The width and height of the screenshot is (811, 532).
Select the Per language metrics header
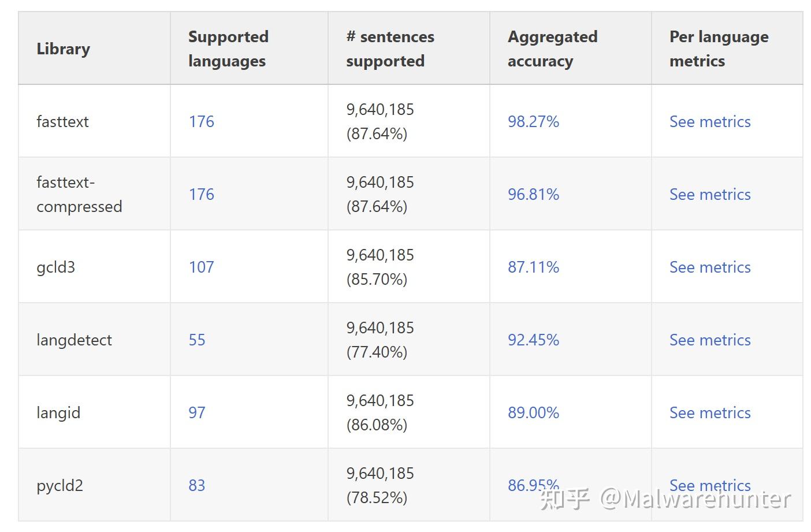pos(719,49)
